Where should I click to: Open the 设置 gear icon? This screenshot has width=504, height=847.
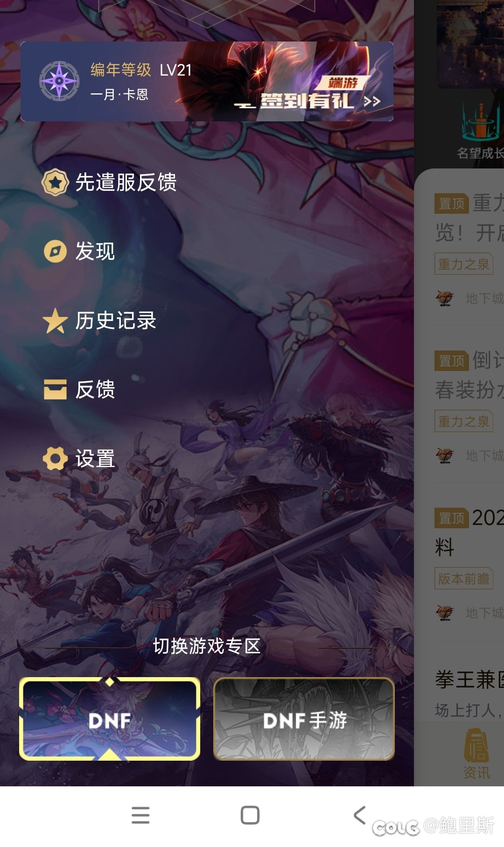55,459
